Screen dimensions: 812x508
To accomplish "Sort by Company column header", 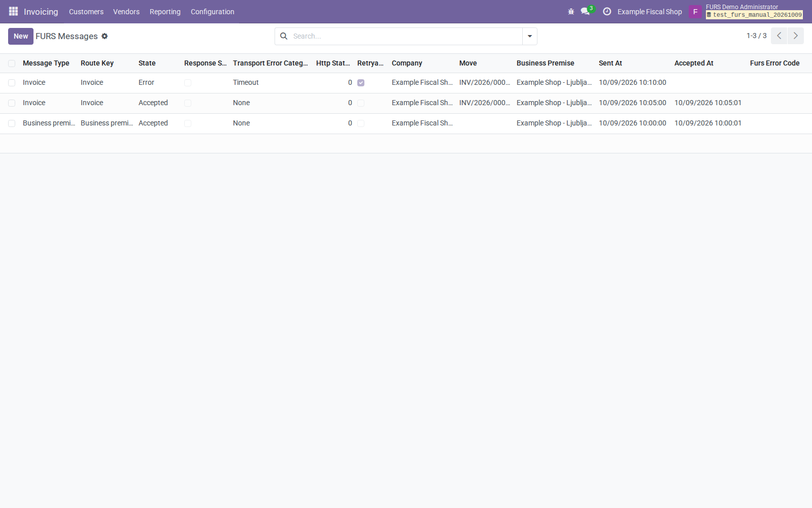I will click(x=407, y=63).
